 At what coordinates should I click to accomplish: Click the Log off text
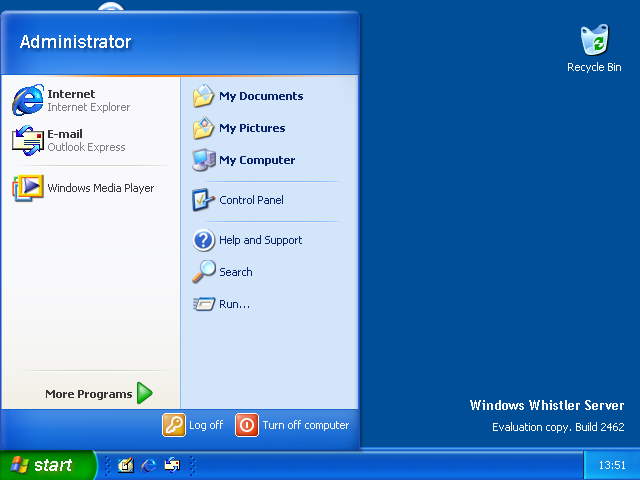(206, 425)
